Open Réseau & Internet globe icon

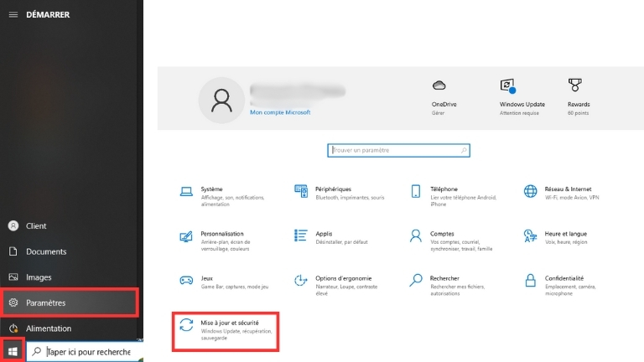click(530, 192)
